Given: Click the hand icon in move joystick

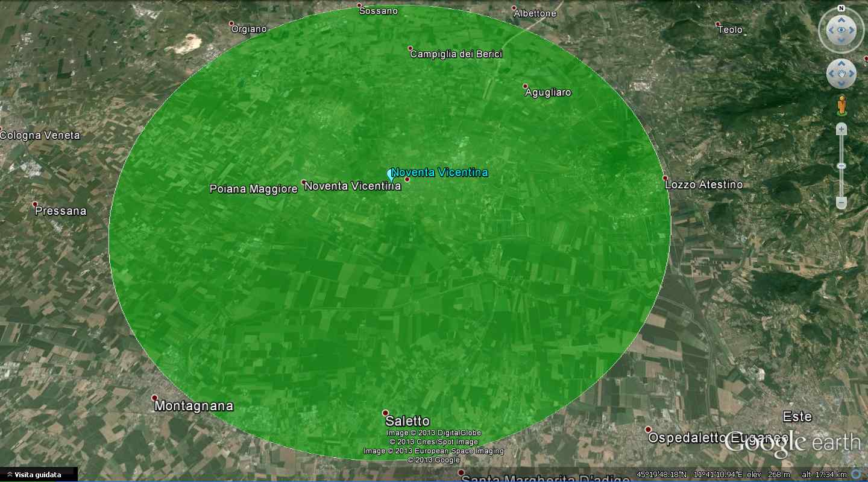Looking at the screenshot, I should pos(841,74).
